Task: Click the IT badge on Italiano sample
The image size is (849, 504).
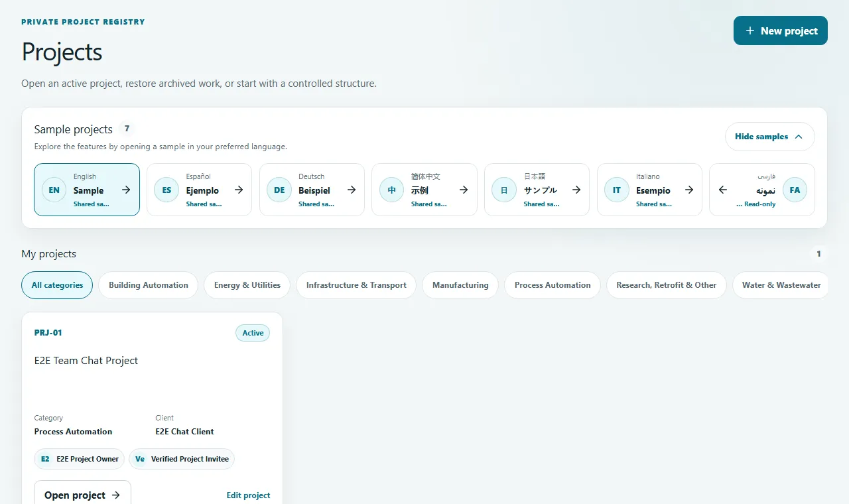Action: pos(617,190)
